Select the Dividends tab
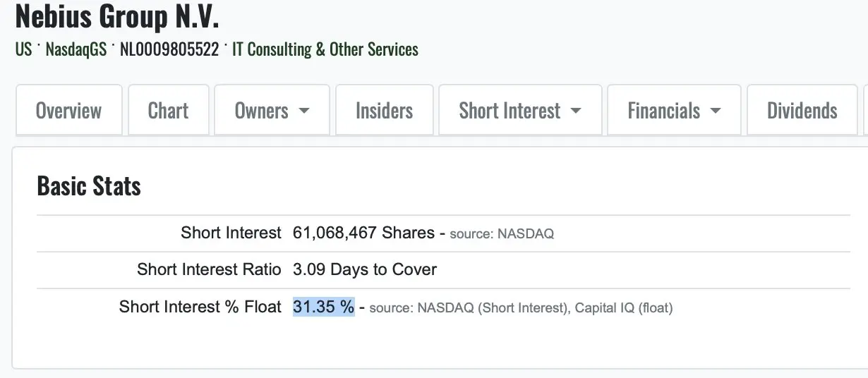This screenshot has height=378, width=868. point(802,110)
